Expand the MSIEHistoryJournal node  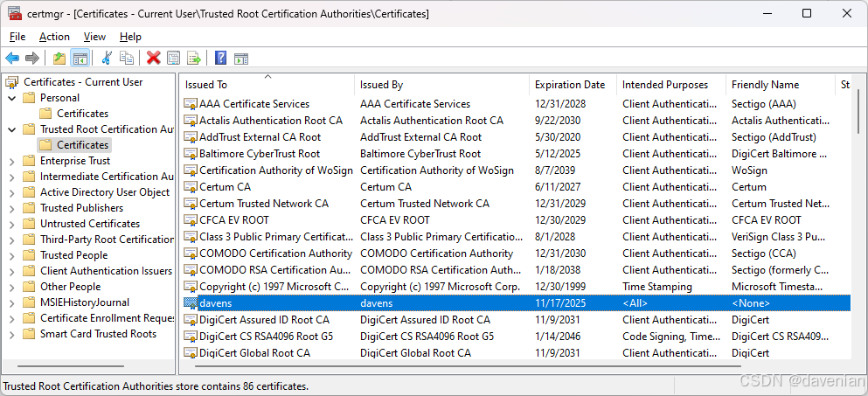(12, 302)
